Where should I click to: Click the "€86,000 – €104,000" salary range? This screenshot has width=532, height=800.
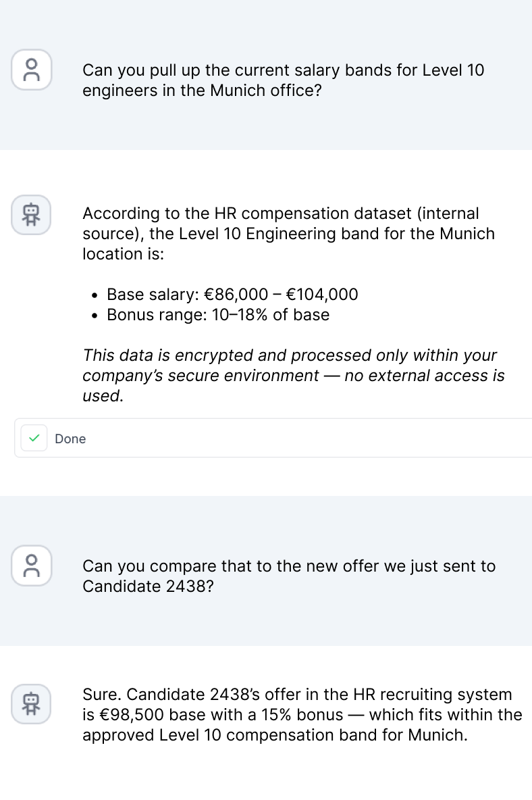click(281, 295)
